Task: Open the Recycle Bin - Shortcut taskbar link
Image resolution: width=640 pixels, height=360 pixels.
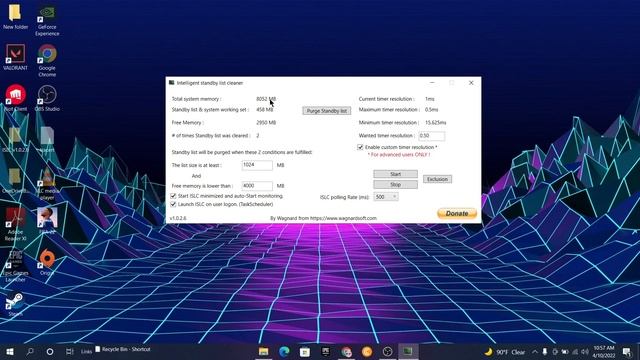Action: (x=123, y=349)
